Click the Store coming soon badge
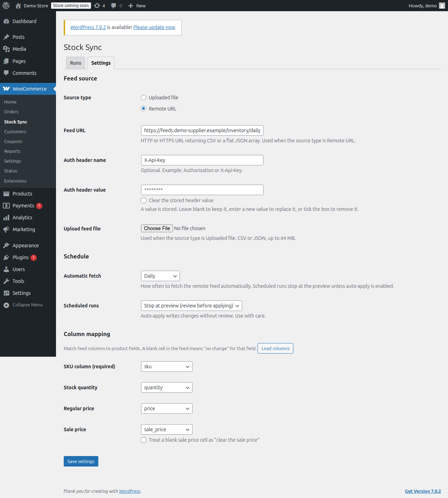448x498 pixels. (x=71, y=6)
